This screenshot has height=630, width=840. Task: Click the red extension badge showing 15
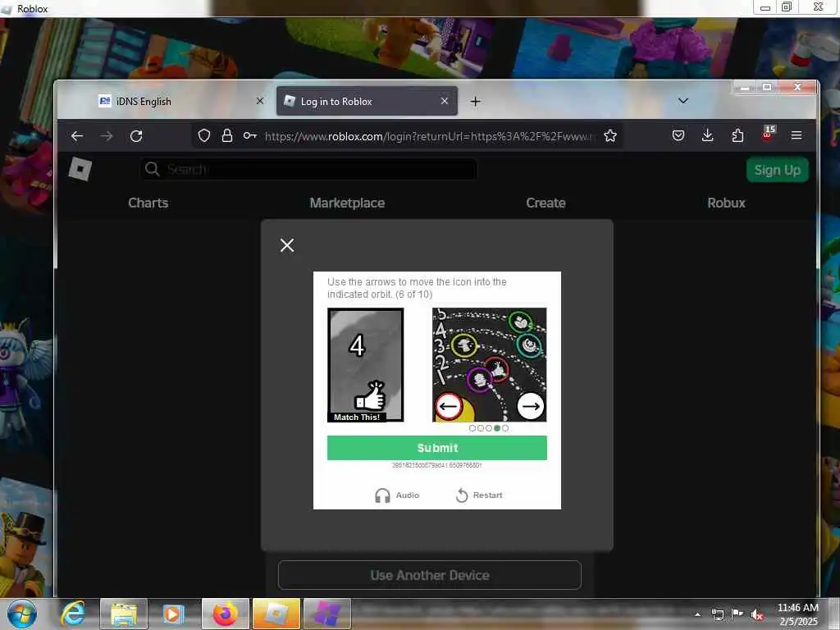[x=768, y=134]
